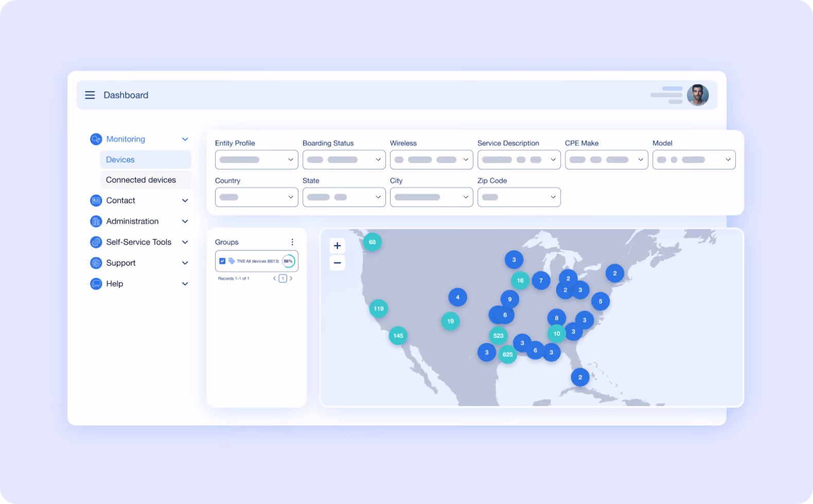813x504 pixels.
Task: Select Connected devices in the sidebar
Action: click(x=146, y=180)
